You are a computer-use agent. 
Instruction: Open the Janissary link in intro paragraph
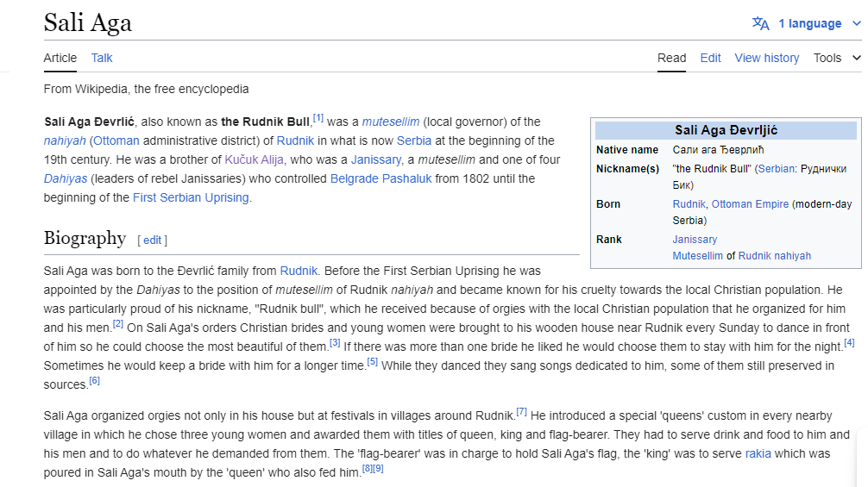pos(376,159)
